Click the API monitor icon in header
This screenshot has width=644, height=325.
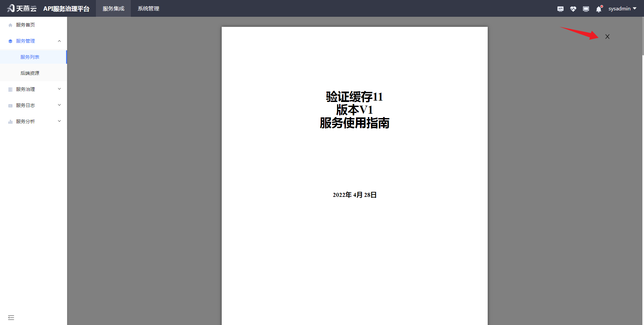pyautogui.click(x=560, y=9)
